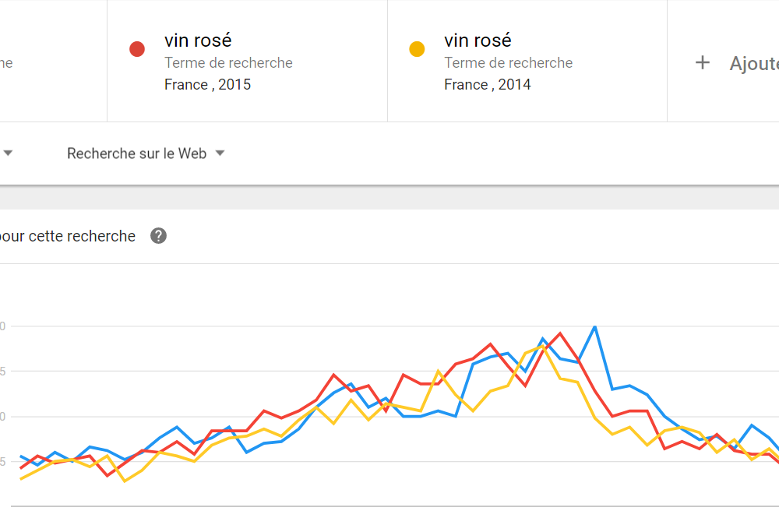Click the red dot beside vin rosé 2015
This screenshot has width=779, height=532.
(x=137, y=49)
